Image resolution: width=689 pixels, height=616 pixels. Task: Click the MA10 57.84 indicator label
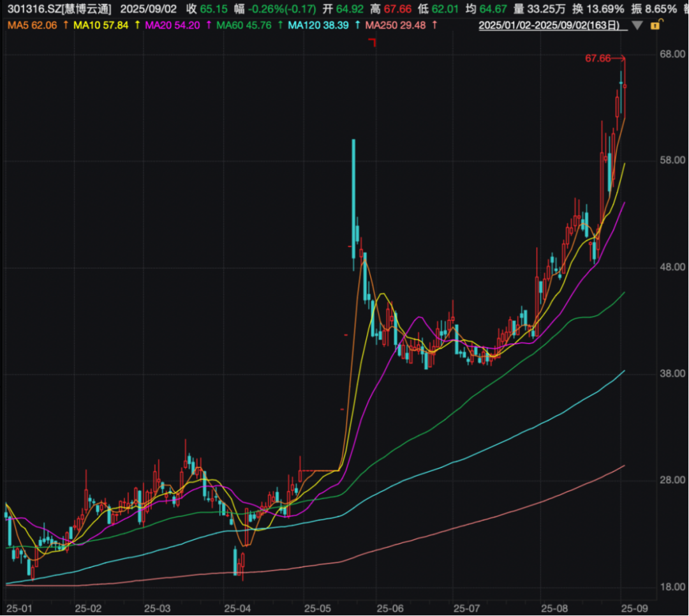pyautogui.click(x=101, y=26)
